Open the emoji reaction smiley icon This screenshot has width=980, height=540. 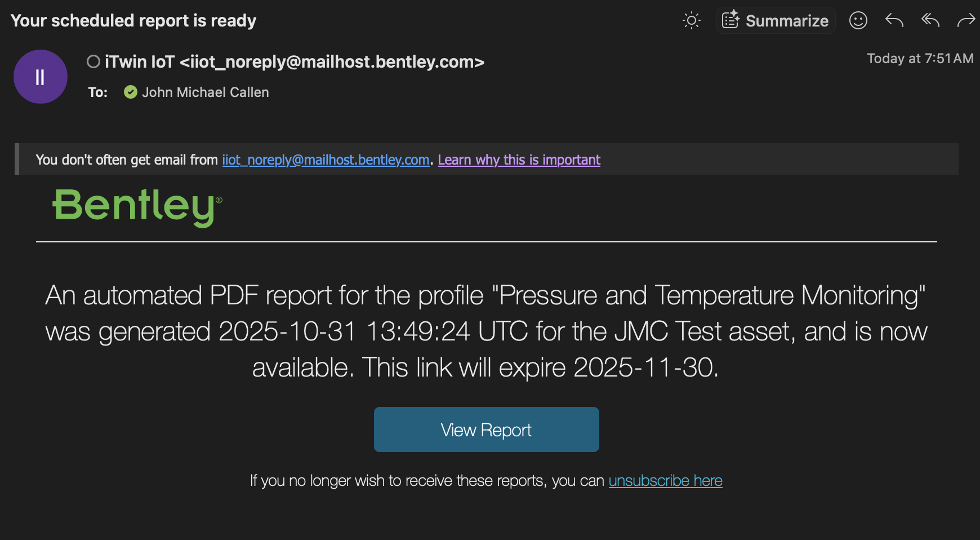[x=858, y=21]
